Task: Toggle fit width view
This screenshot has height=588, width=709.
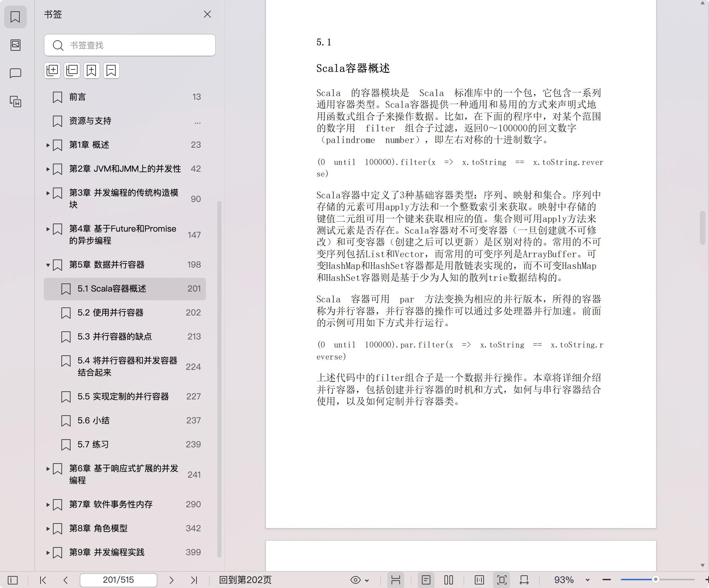Action: tap(524, 580)
